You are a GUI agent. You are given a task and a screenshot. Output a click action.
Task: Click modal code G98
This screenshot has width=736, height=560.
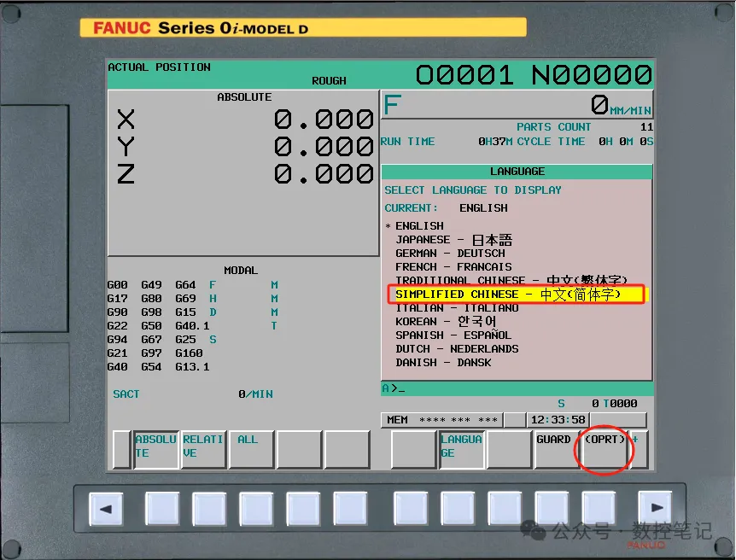(151, 312)
